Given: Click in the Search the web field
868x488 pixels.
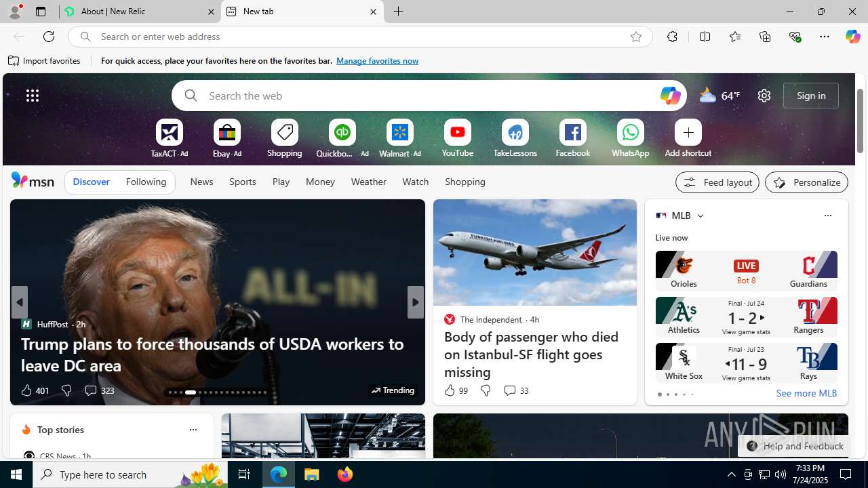Looking at the screenshot, I should pyautogui.click(x=429, y=96).
